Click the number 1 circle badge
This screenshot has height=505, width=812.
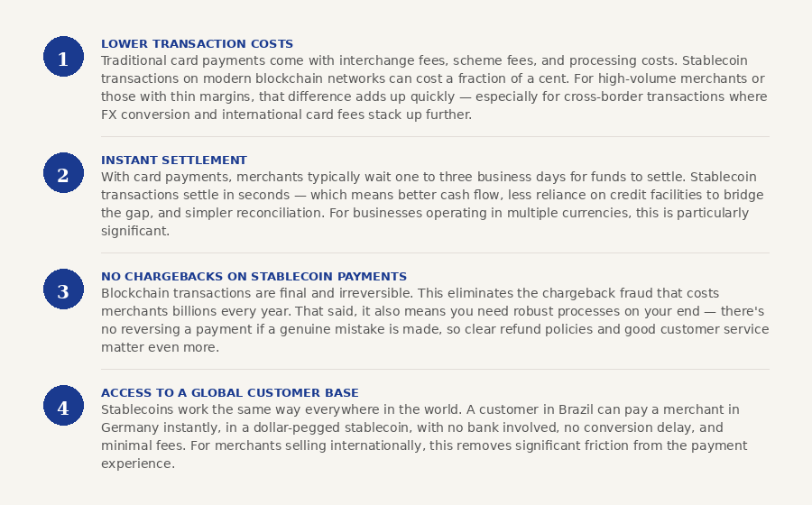(x=63, y=57)
